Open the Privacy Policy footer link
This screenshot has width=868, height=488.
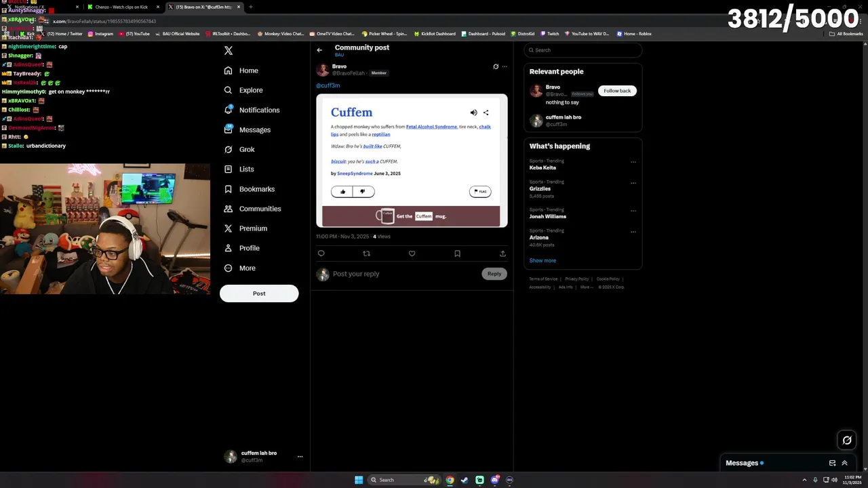click(577, 279)
